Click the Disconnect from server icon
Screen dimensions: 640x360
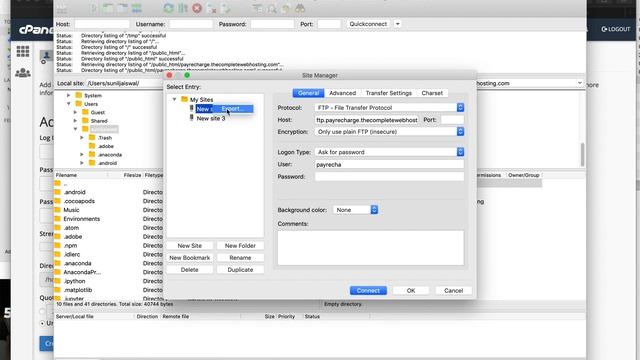click(211, 8)
